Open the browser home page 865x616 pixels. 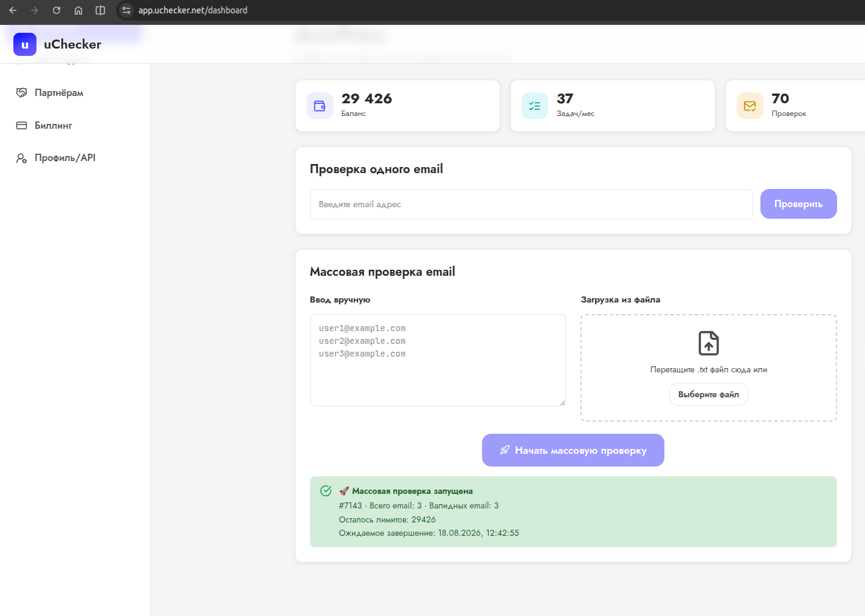(x=78, y=10)
